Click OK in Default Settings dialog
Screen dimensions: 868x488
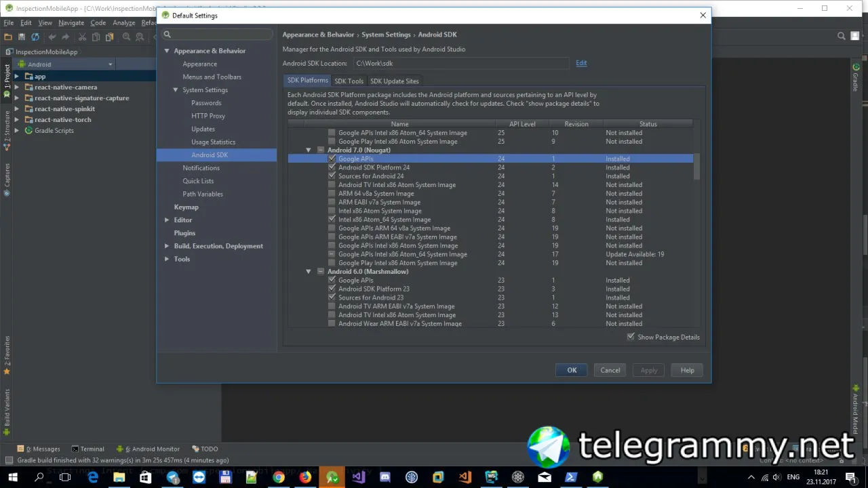click(572, 370)
